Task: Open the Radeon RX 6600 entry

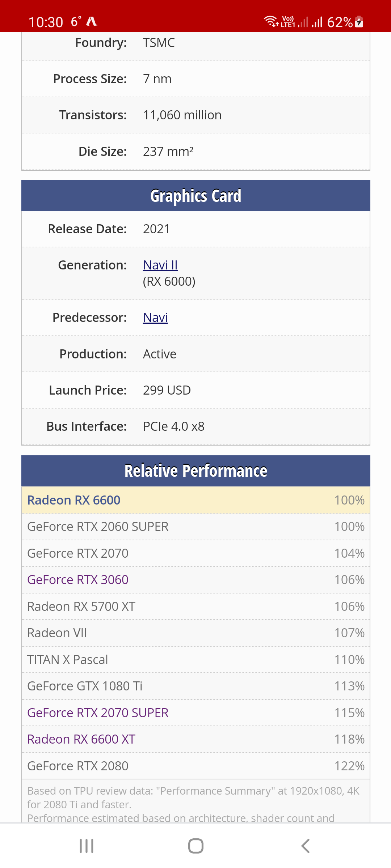Action: click(x=74, y=500)
